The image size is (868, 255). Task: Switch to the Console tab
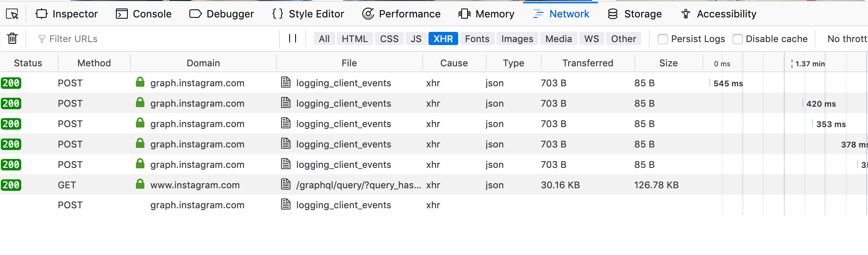click(144, 14)
